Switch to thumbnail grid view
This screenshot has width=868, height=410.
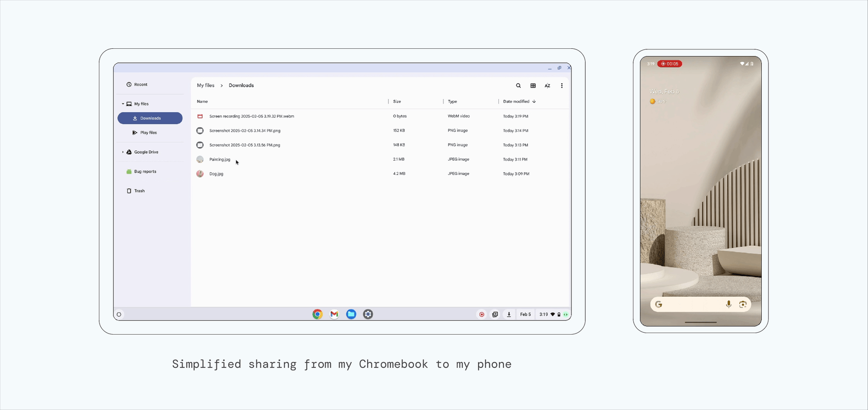tap(533, 86)
